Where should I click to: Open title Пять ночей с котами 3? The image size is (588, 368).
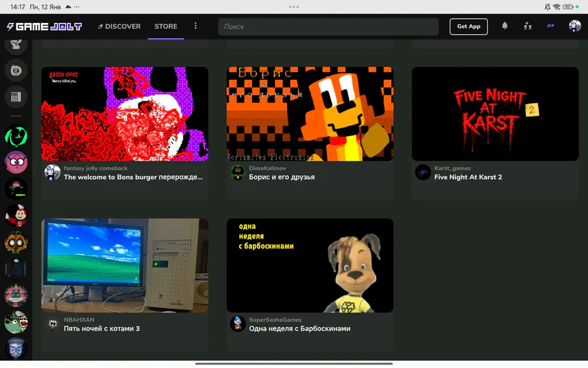[102, 329]
